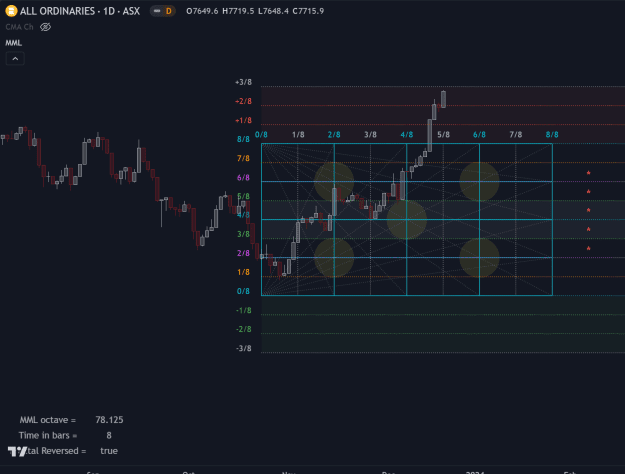Click the top red star marker on right
Image resolution: width=625 pixels, height=474 pixels.
[588, 173]
